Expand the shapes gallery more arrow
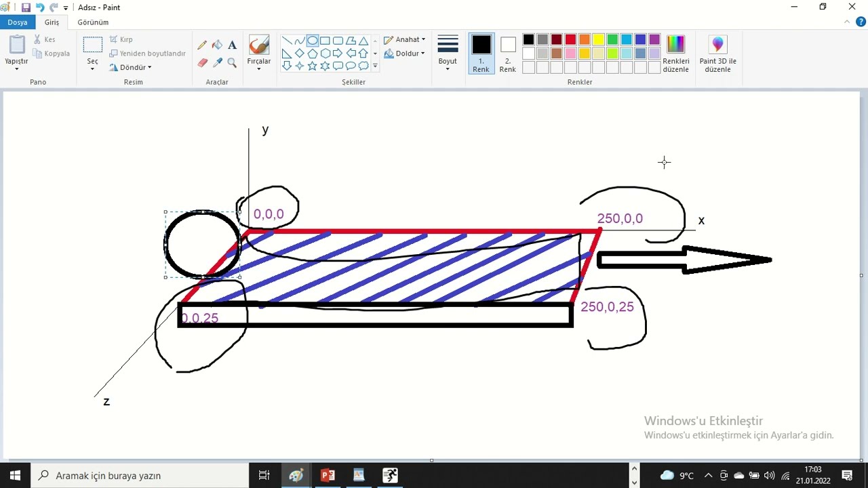 (375, 66)
